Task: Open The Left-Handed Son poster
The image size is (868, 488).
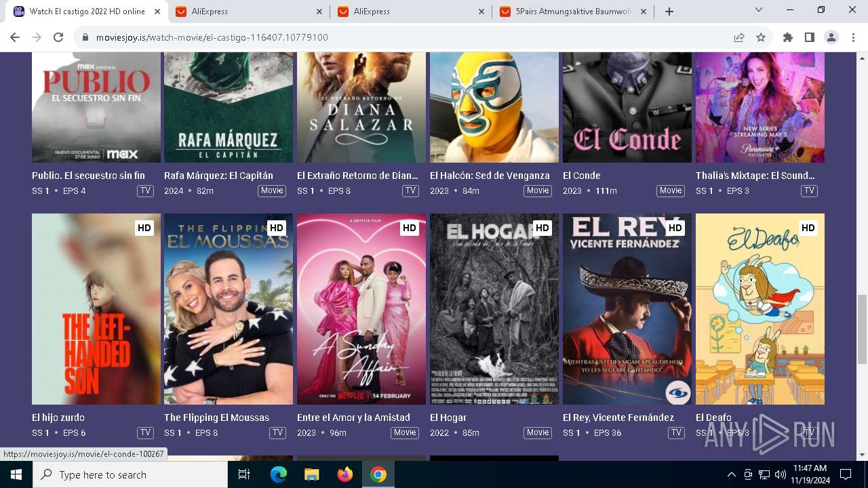Action: point(96,309)
